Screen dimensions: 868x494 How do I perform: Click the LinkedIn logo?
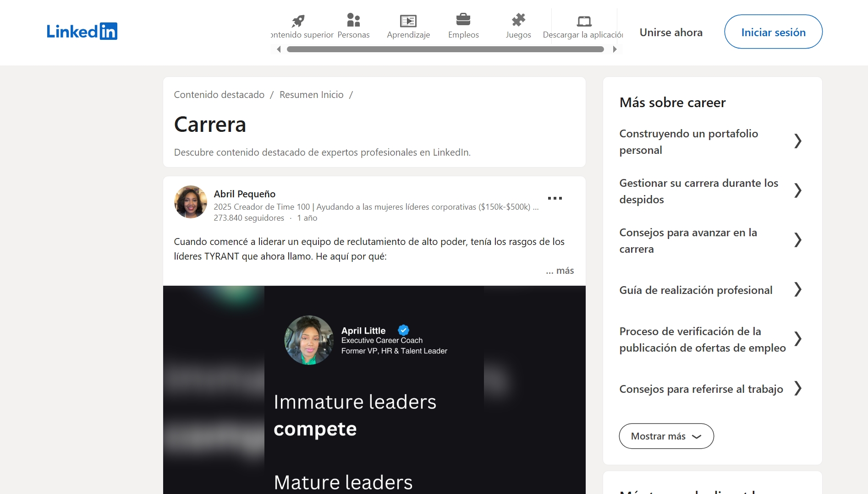pyautogui.click(x=82, y=32)
